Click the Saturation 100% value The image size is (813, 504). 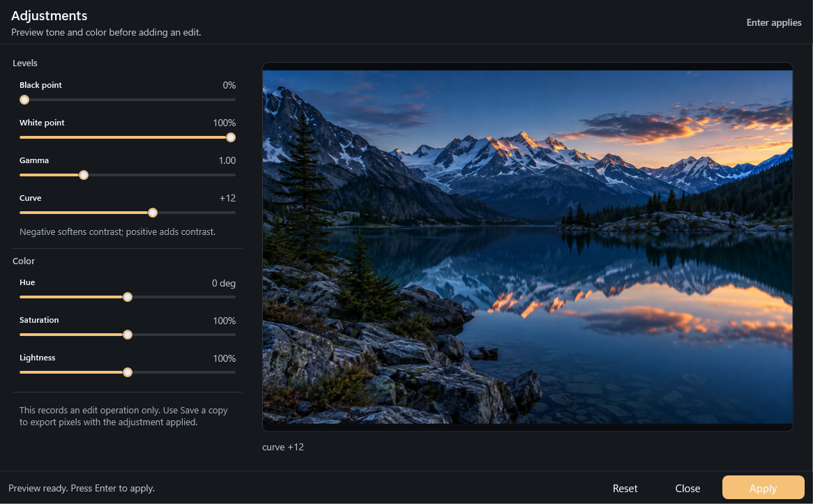[x=224, y=321]
